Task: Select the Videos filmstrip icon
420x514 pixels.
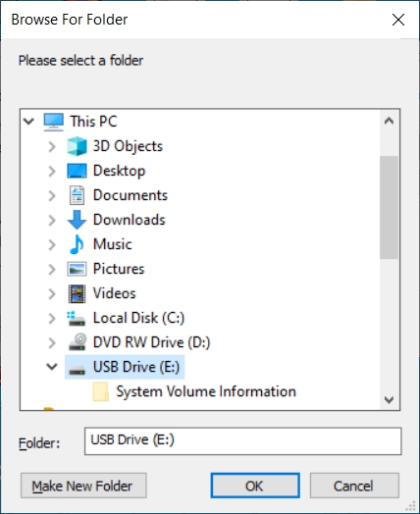Action: tap(77, 293)
